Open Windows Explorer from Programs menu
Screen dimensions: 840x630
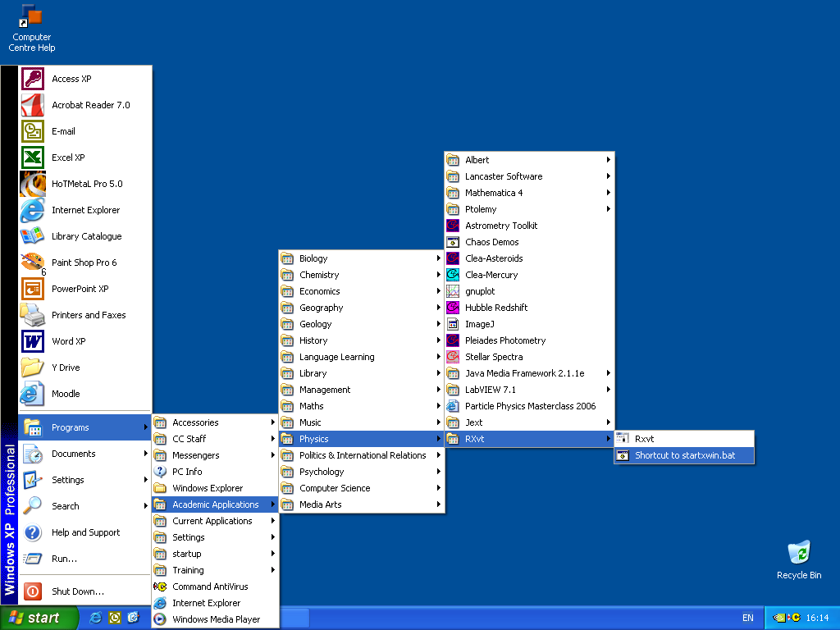216,488
